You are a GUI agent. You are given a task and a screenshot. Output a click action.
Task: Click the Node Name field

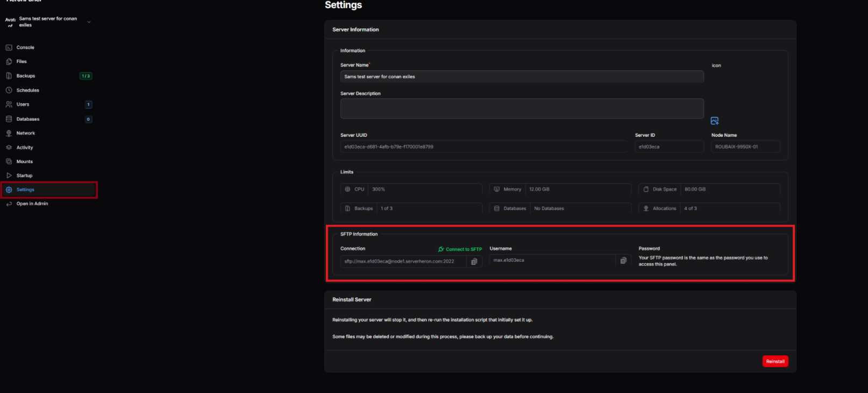[745, 146]
